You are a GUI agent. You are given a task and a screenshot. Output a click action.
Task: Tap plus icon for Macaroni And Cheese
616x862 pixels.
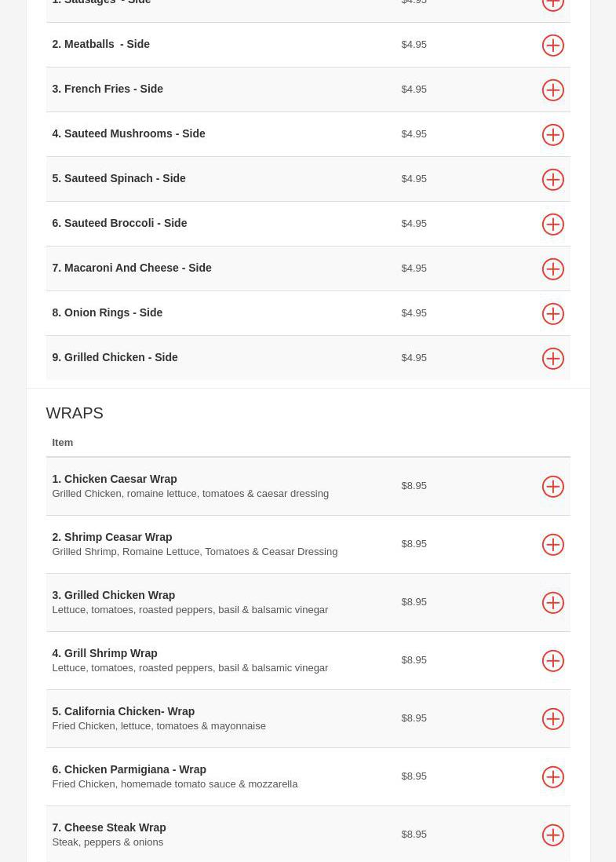(x=553, y=269)
